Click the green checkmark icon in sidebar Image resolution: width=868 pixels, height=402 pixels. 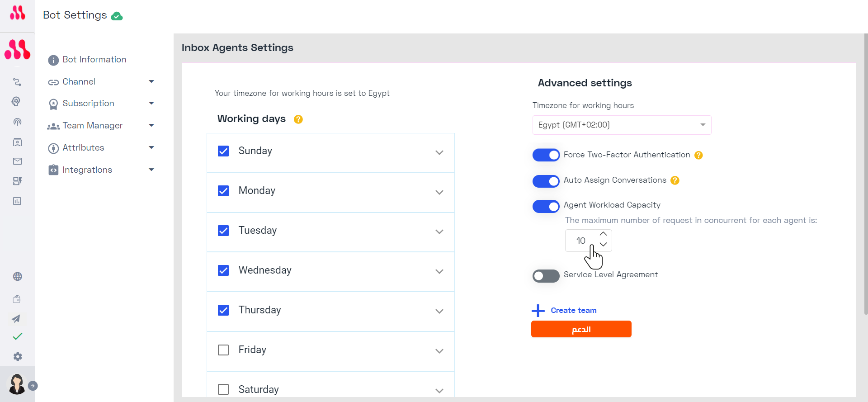click(x=18, y=336)
